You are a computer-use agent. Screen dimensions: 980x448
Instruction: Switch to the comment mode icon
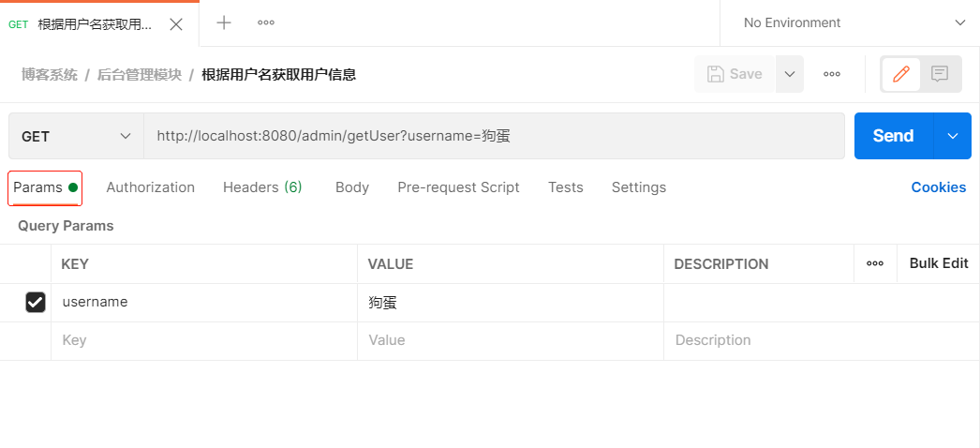[941, 74]
